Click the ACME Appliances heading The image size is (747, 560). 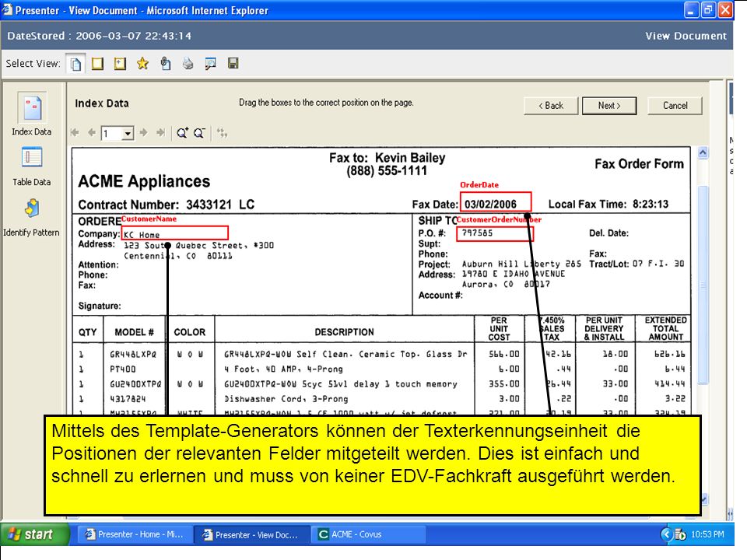tap(144, 181)
